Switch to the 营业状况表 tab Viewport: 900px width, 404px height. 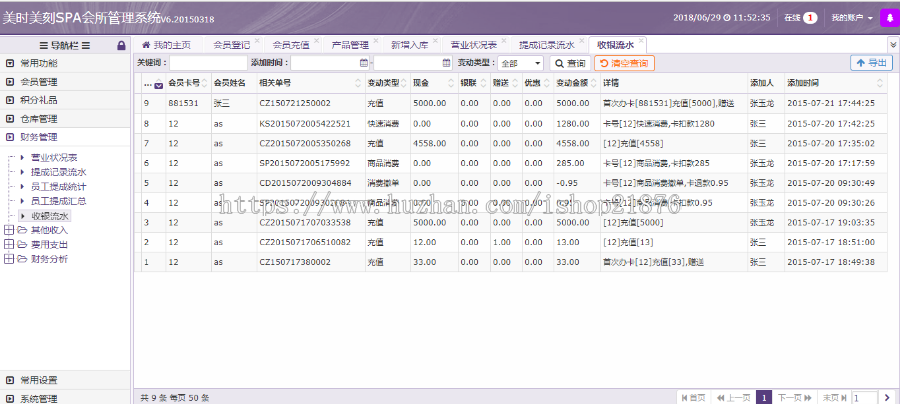point(472,45)
